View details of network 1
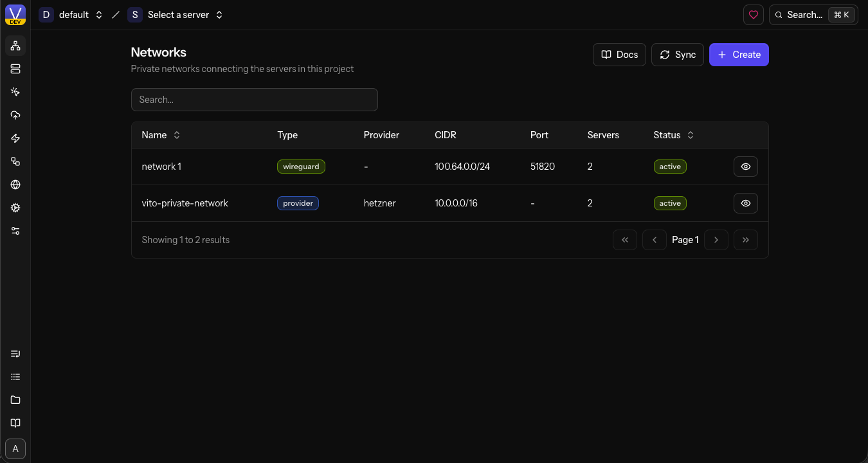This screenshot has width=868, height=463. pos(746,167)
